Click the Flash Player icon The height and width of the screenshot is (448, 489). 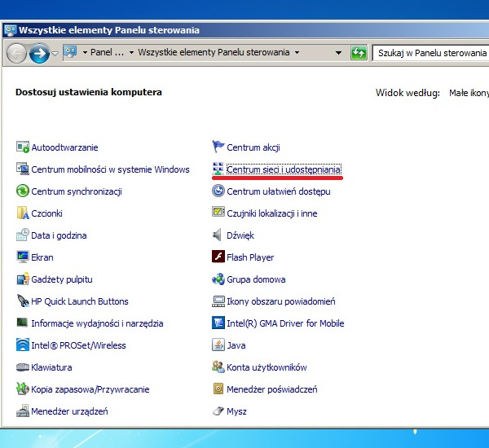point(218,257)
